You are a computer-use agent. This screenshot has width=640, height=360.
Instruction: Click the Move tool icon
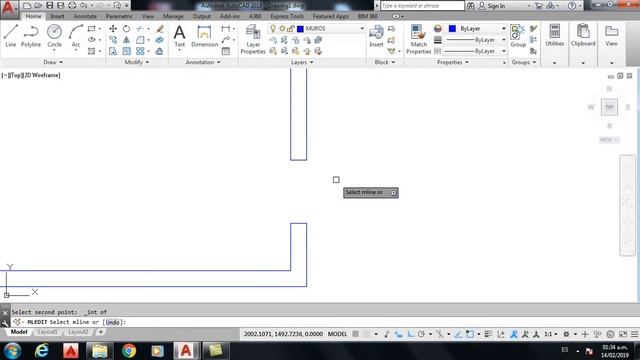click(x=113, y=29)
